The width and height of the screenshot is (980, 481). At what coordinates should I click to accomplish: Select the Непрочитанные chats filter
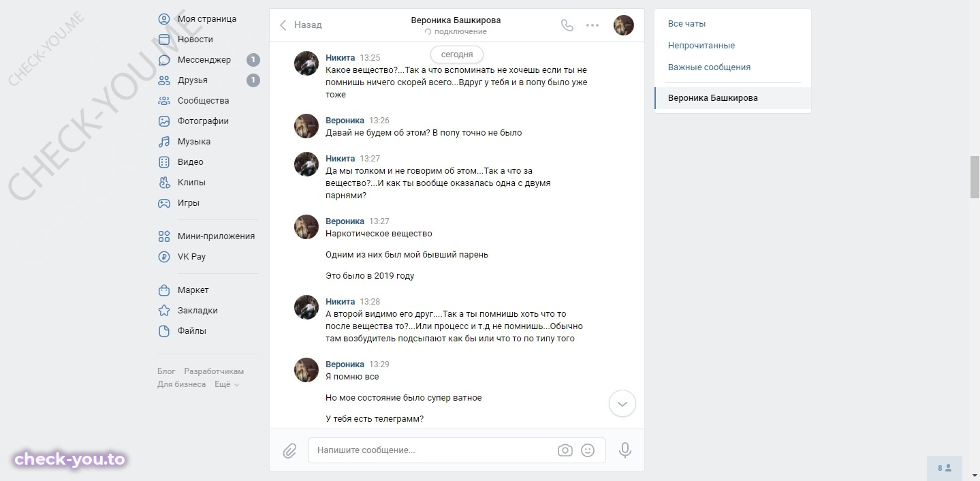click(x=701, y=46)
